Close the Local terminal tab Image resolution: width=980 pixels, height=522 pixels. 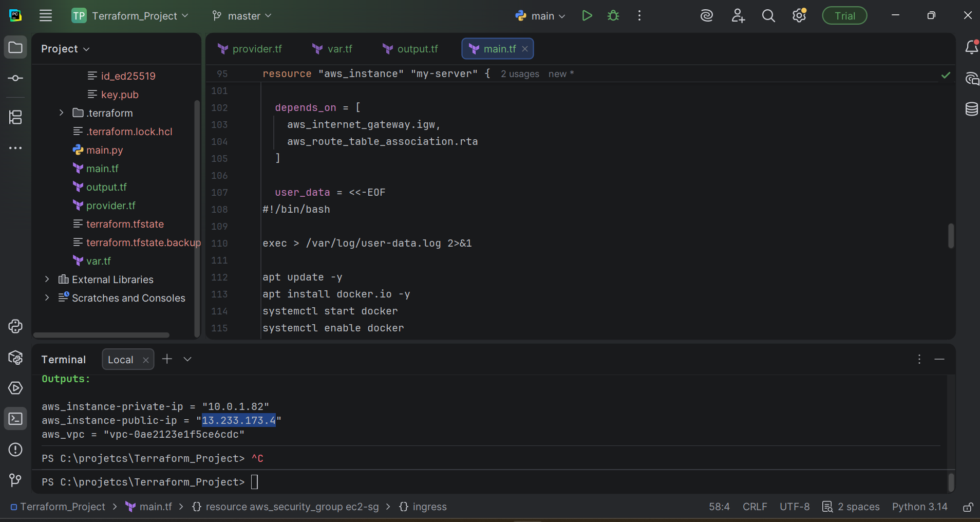coord(145,360)
